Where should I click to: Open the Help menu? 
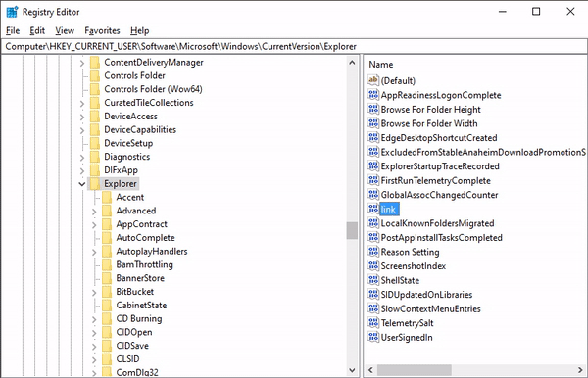(x=139, y=30)
